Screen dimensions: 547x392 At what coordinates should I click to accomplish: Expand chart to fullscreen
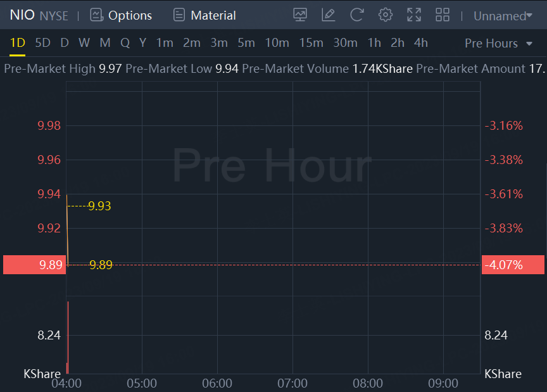(x=414, y=15)
